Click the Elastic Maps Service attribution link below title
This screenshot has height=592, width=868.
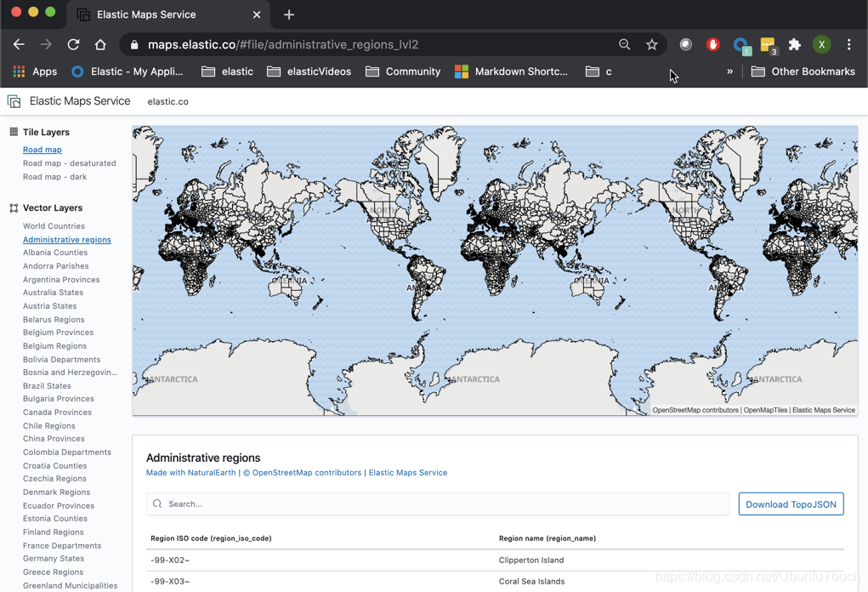(408, 472)
